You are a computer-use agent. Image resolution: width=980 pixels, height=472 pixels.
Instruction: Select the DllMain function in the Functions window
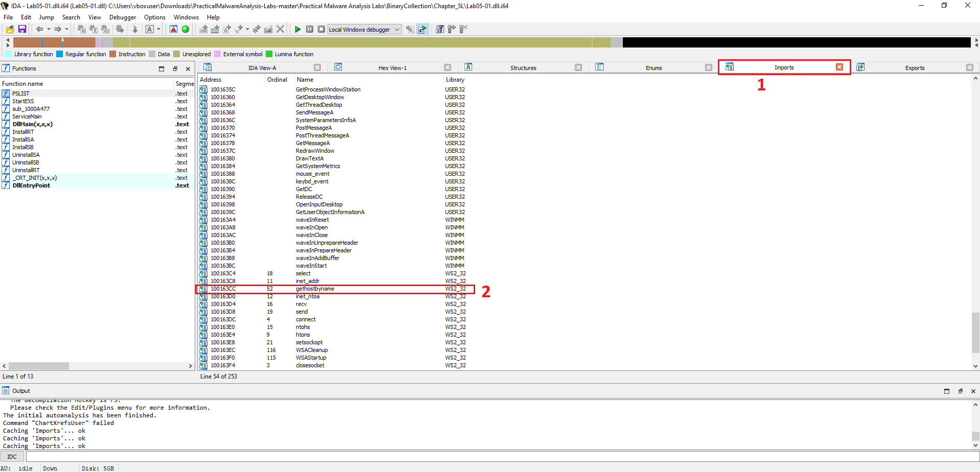(32, 124)
